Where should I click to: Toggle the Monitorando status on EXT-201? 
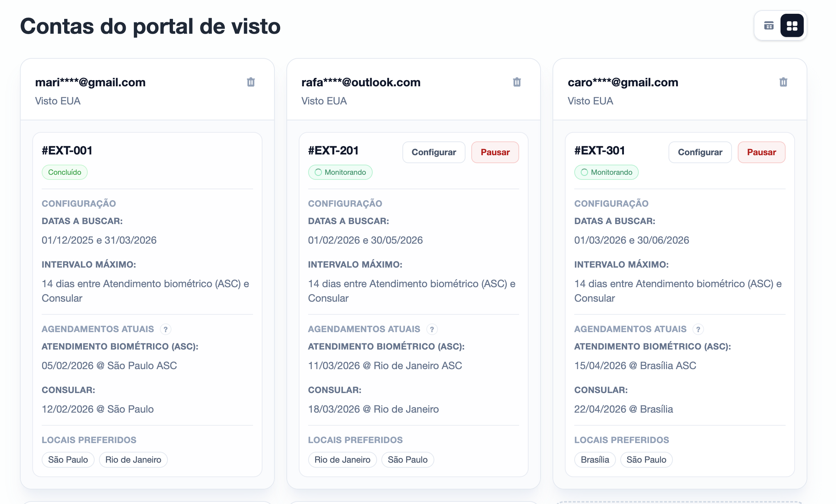(340, 172)
